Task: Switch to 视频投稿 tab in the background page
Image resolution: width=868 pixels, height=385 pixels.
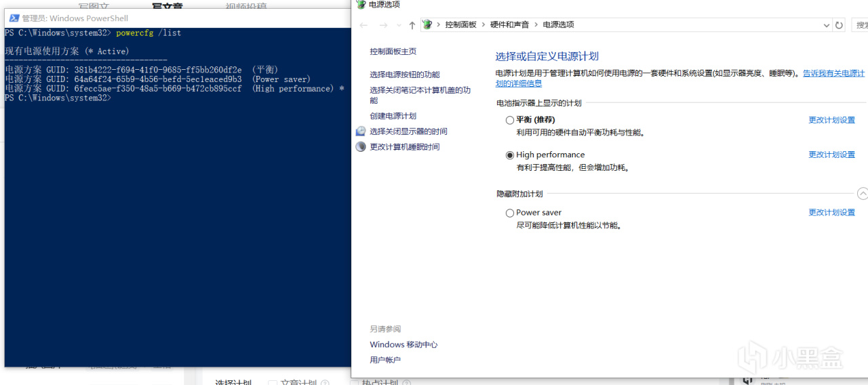Action: 245,6
